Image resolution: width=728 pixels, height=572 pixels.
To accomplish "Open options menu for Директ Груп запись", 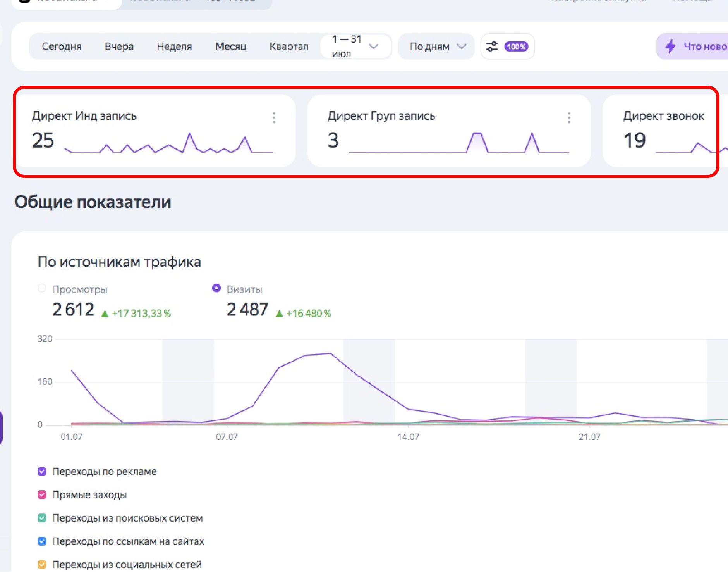I will (x=569, y=117).
